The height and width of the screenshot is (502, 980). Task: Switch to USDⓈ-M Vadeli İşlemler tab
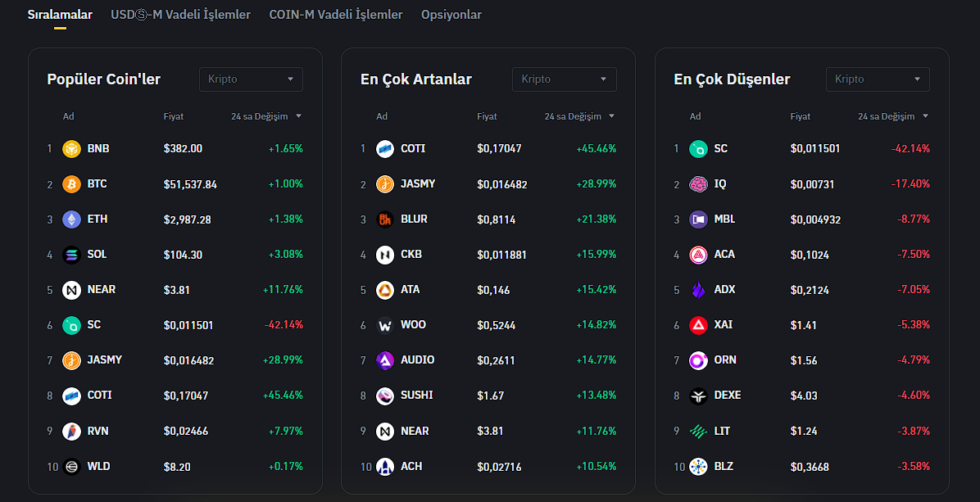pos(180,15)
